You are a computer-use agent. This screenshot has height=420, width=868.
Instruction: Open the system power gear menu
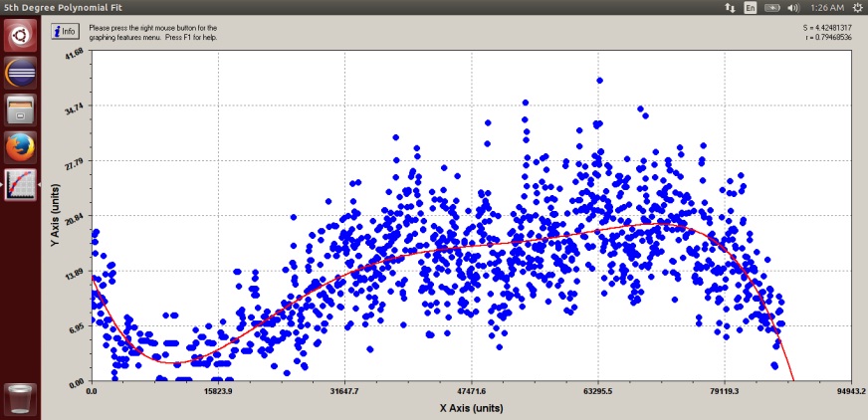857,7
